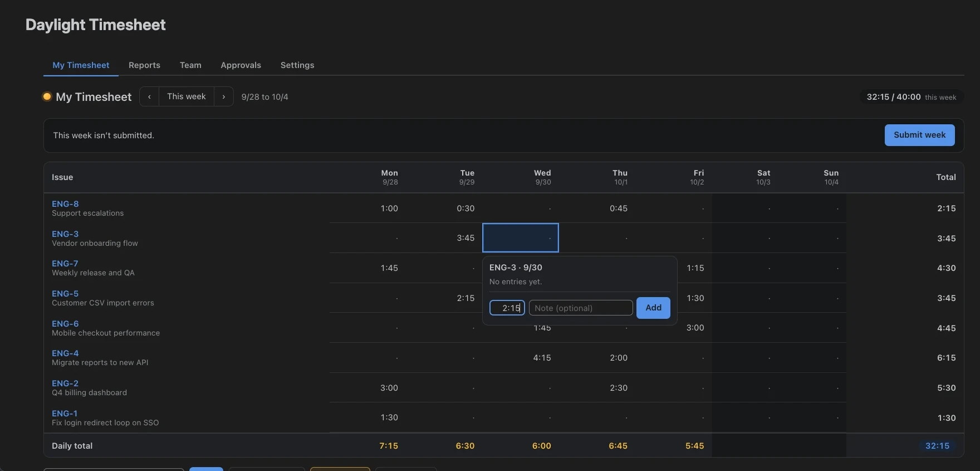The width and height of the screenshot is (980, 471).
Task: Open issue ENG-3 link
Action: tap(65, 234)
